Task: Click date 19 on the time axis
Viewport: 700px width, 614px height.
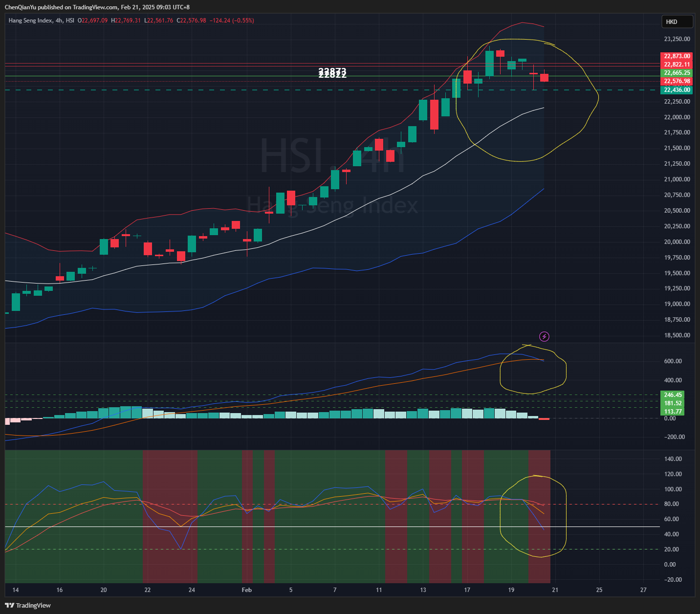Action: tap(511, 590)
